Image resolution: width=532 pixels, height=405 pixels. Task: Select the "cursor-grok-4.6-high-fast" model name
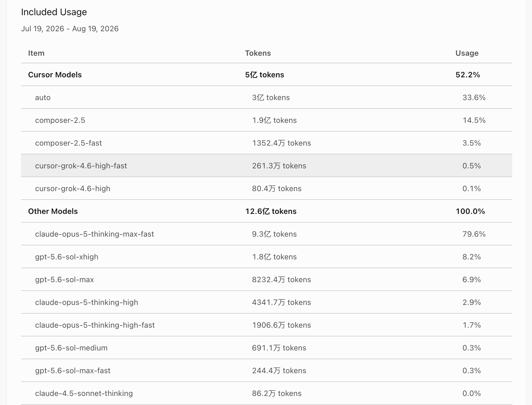pos(81,166)
